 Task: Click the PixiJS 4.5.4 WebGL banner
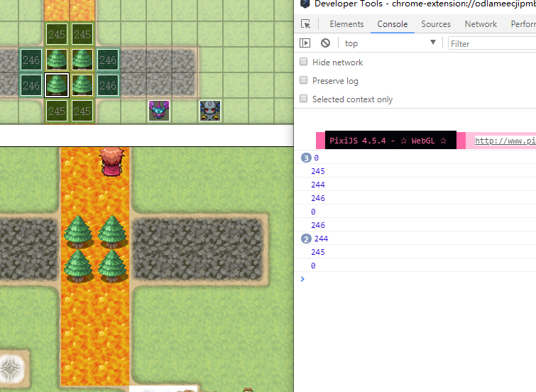(x=390, y=140)
